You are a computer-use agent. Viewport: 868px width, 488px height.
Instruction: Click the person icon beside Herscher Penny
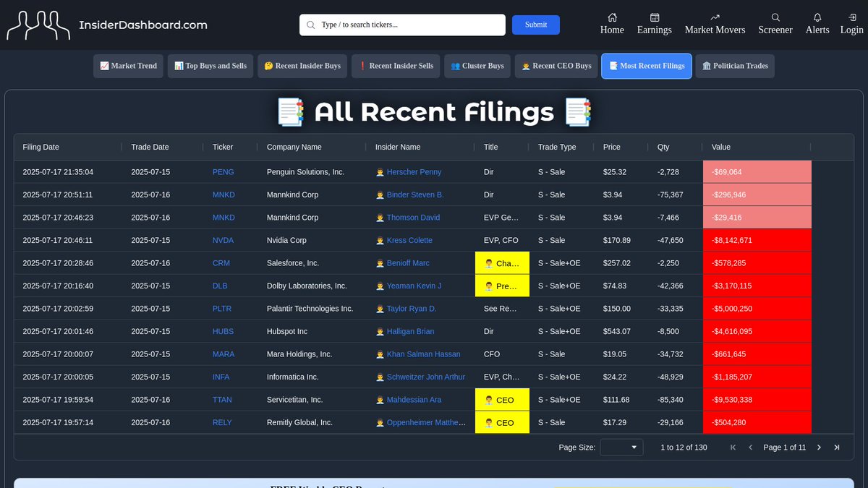tap(380, 172)
